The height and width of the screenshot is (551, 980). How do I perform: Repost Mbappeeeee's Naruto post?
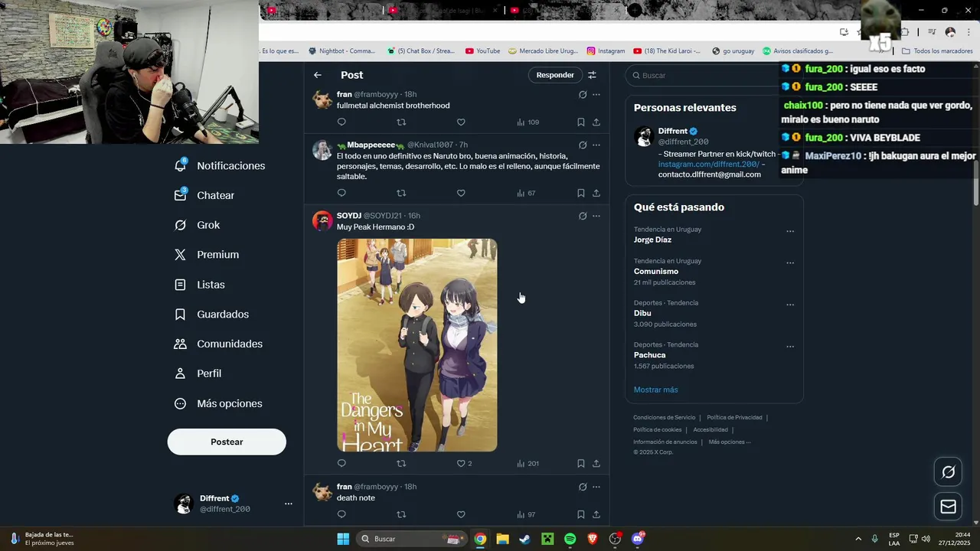point(401,193)
